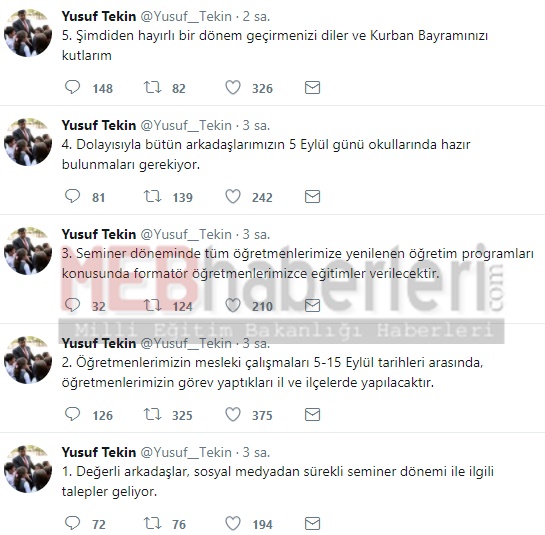Click envelope icon on tweet 2
The width and height of the screenshot is (545, 535).
[312, 415]
